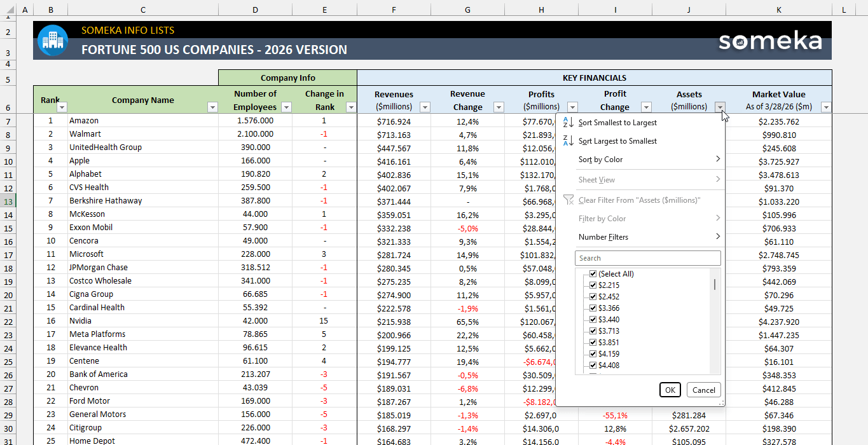The width and height of the screenshot is (868, 445).
Task: Choose Sort Smallest to Largest
Action: pos(641,123)
